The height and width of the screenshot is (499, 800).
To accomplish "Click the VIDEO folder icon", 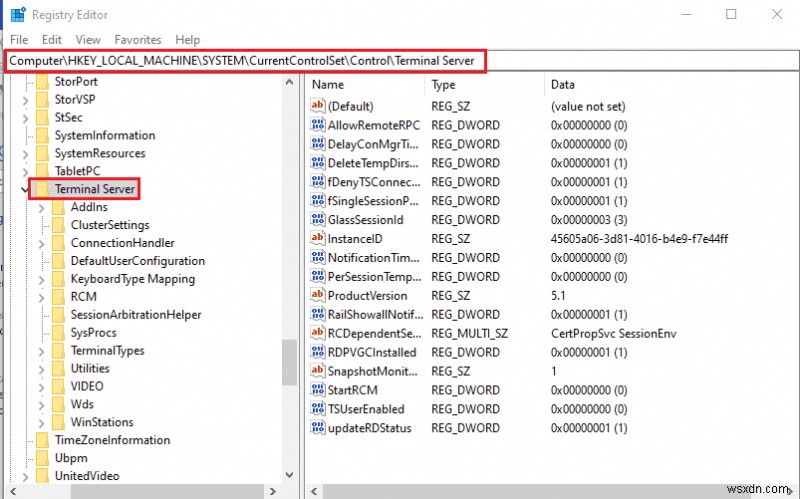I will 59,386.
